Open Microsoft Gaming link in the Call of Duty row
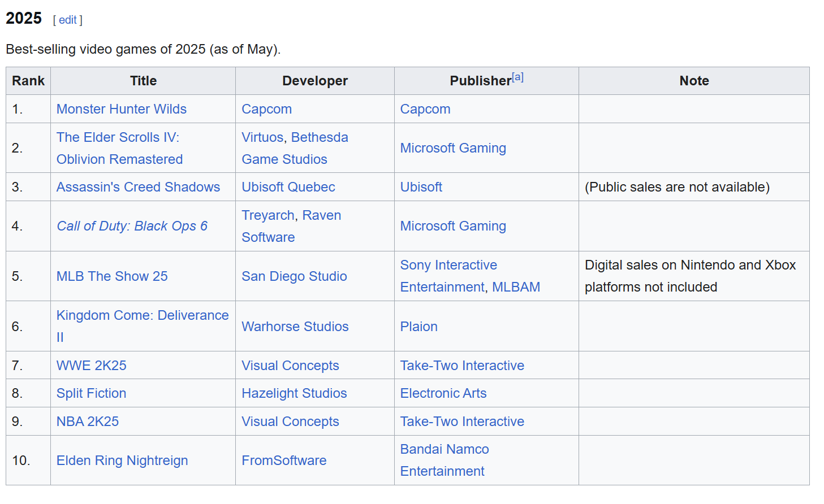The image size is (824, 504). click(453, 226)
